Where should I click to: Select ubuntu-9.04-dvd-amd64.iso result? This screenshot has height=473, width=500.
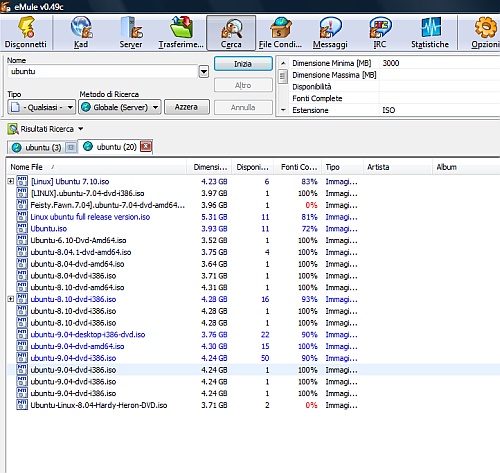tap(77, 346)
